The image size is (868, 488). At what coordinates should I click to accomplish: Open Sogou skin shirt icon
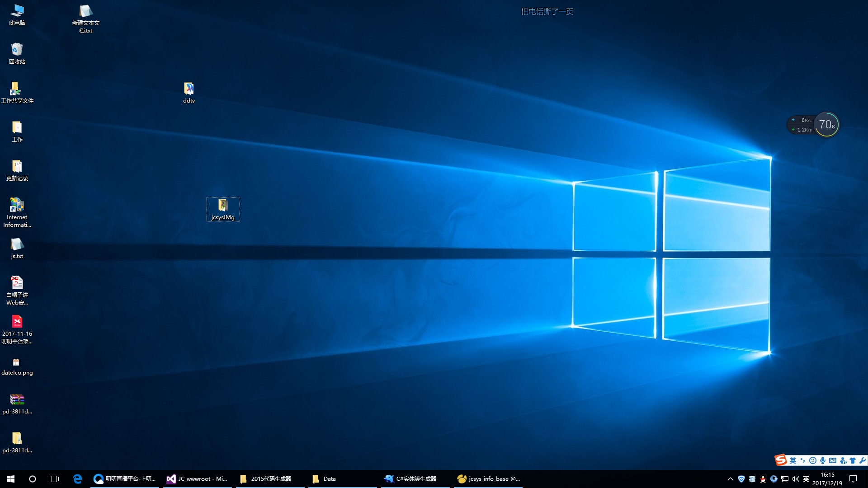853,460
